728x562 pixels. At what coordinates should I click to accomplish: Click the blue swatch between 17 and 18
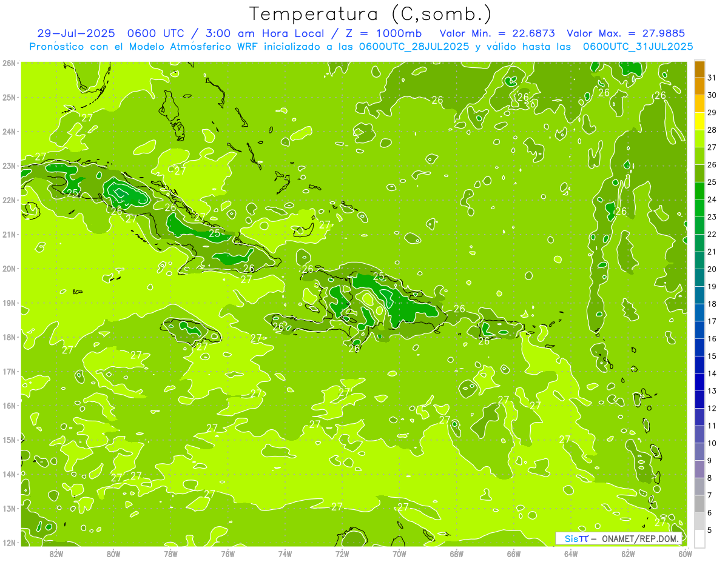(699, 313)
